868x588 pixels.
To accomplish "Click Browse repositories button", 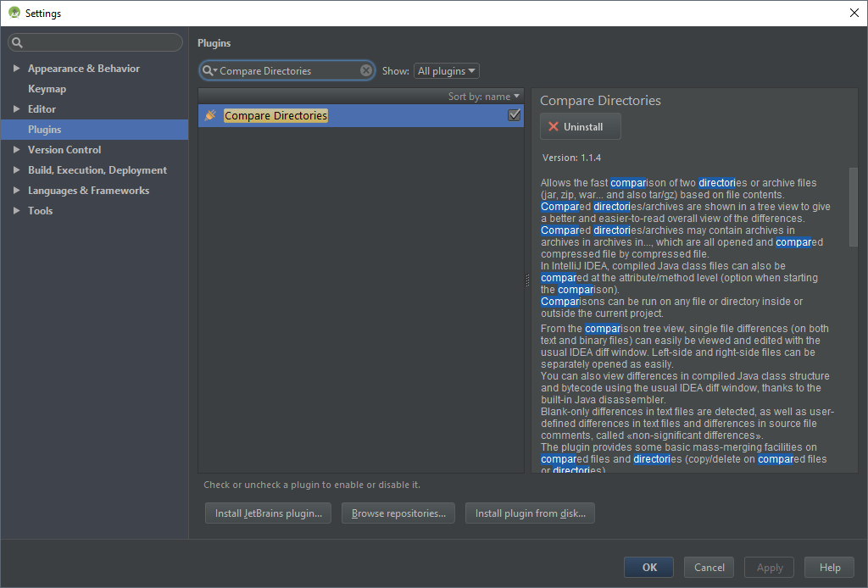I will (x=398, y=513).
